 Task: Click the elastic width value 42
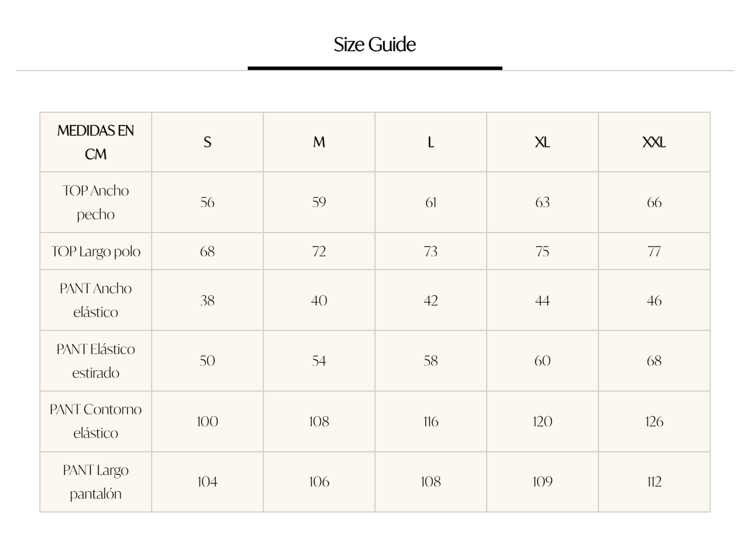(x=431, y=300)
